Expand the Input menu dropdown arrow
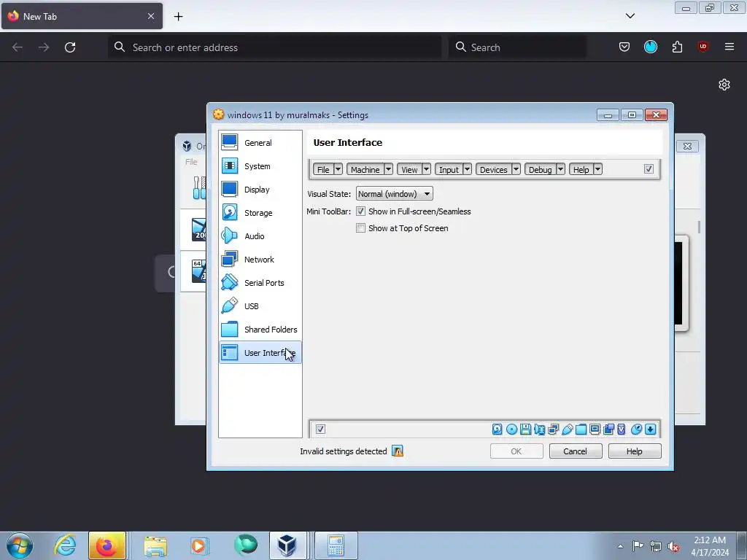The height and width of the screenshot is (560, 747). 468,169
